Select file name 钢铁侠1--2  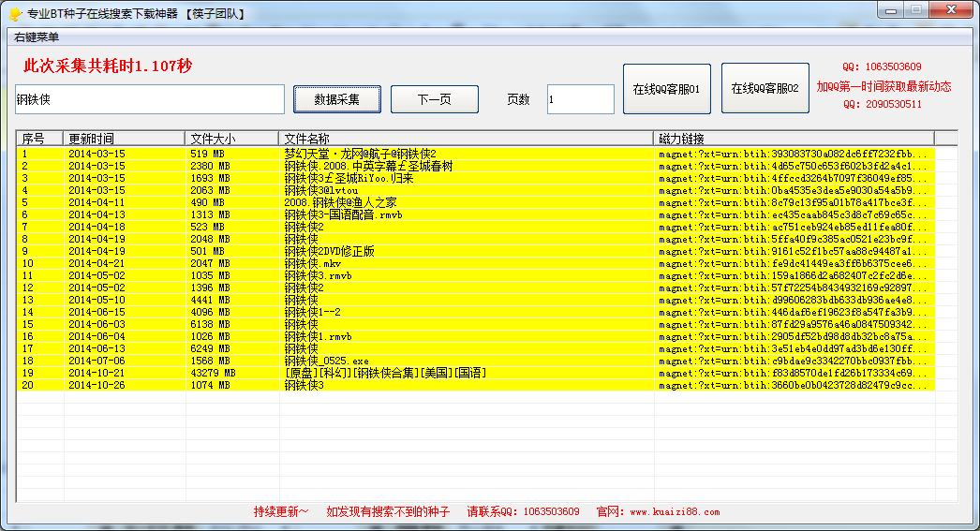313,313
